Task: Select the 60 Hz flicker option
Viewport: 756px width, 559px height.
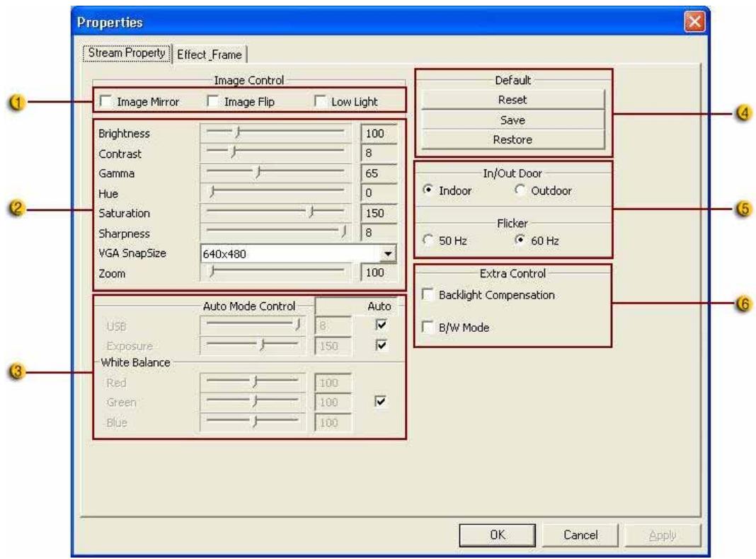Action: pyautogui.click(x=520, y=239)
